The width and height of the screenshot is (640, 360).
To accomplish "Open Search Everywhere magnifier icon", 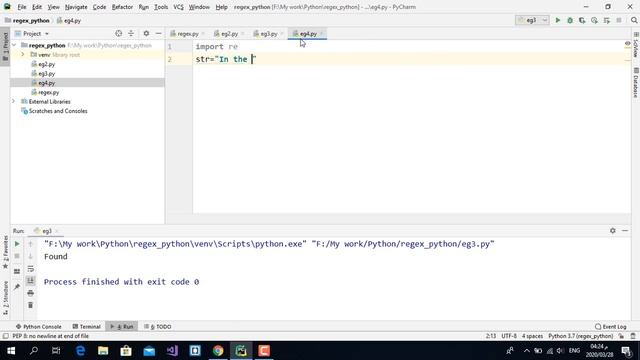I will point(634,20).
